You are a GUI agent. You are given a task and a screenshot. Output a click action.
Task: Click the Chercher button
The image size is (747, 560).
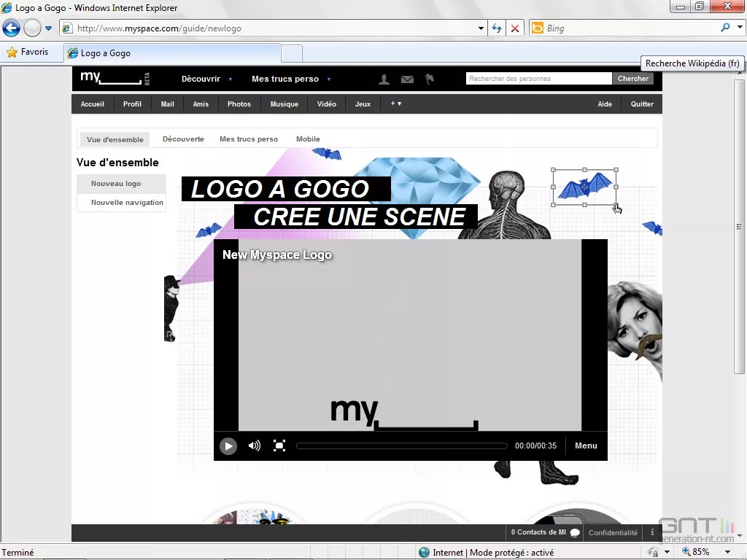pos(632,79)
